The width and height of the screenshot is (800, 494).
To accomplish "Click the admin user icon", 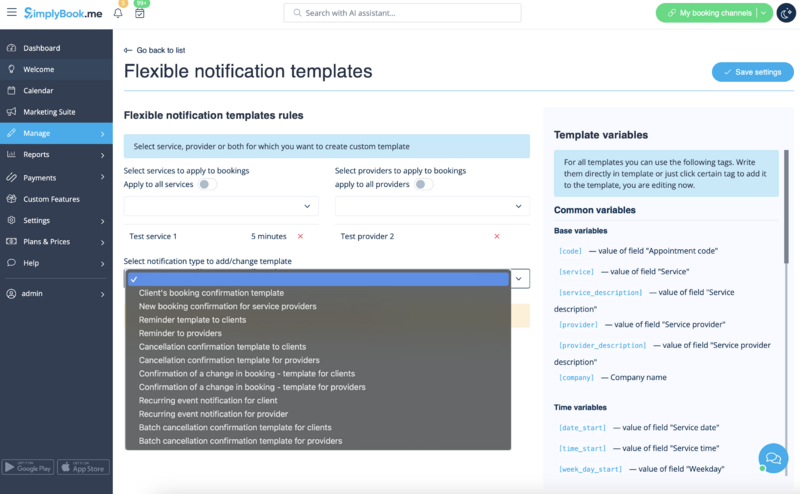I will [x=11, y=293].
